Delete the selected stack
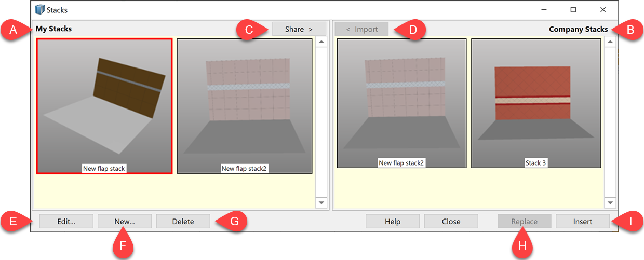 (183, 222)
